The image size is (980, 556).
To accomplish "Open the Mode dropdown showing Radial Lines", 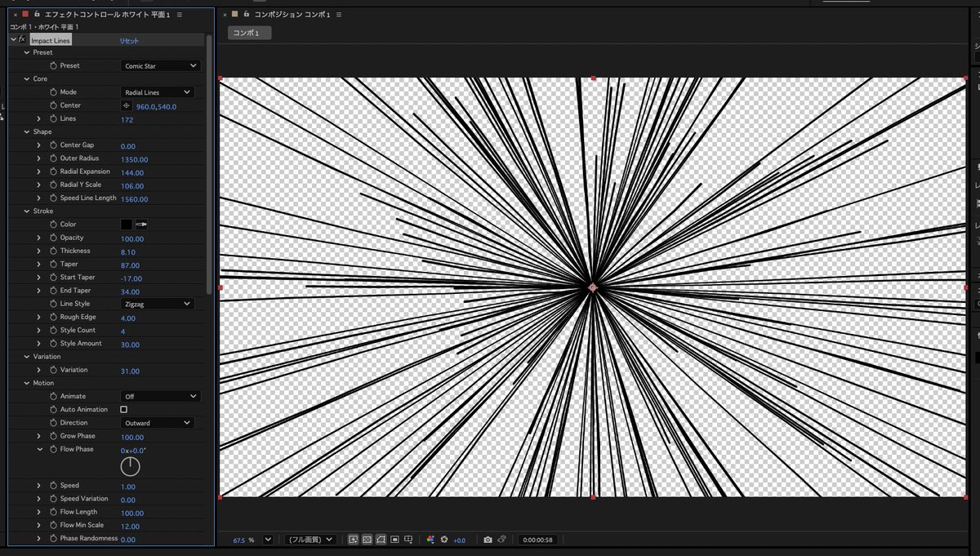I will 158,92.
